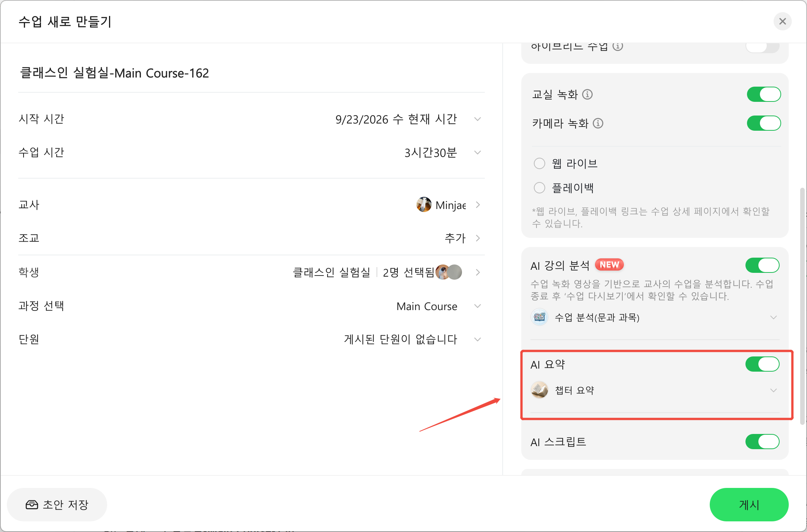Click teacher Minjae avatar
Viewport: 807px width, 532px height.
pos(424,205)
